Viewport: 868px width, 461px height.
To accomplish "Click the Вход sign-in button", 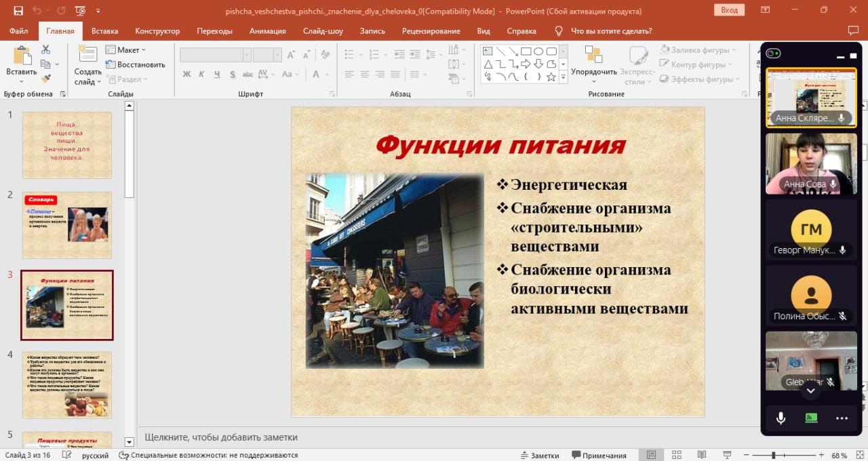I will (729, 11).
